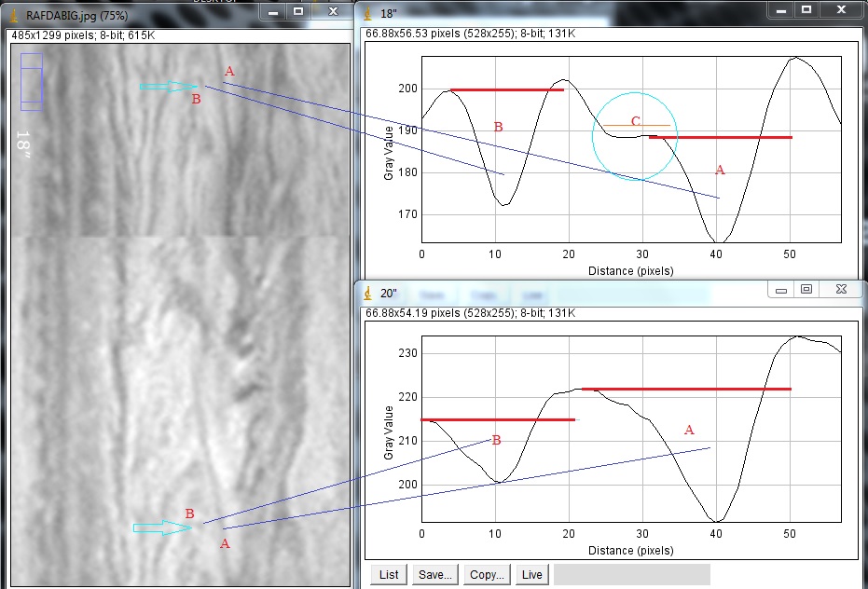Close the 20" plot window
Viewport: 868px width, 589px height.
[x=841, y=290]
